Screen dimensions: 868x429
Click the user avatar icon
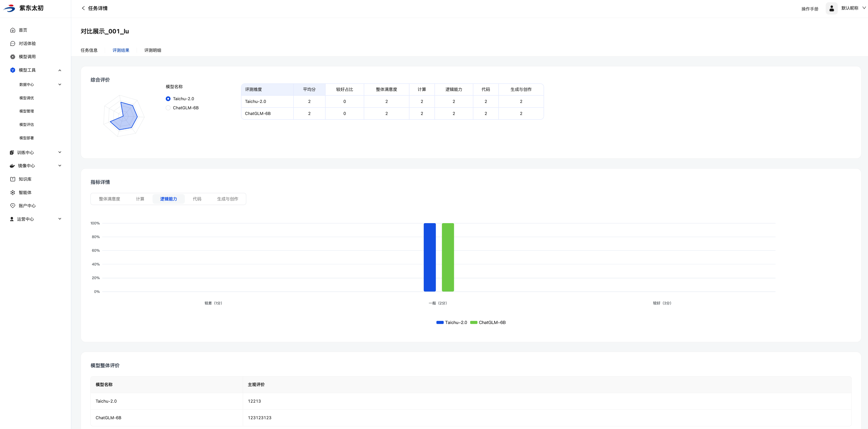pyautogui.click(x=831, y=8)
